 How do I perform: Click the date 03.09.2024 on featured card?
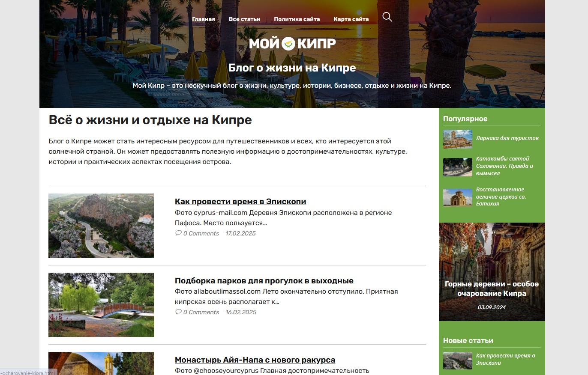click(x=492, y=307)
